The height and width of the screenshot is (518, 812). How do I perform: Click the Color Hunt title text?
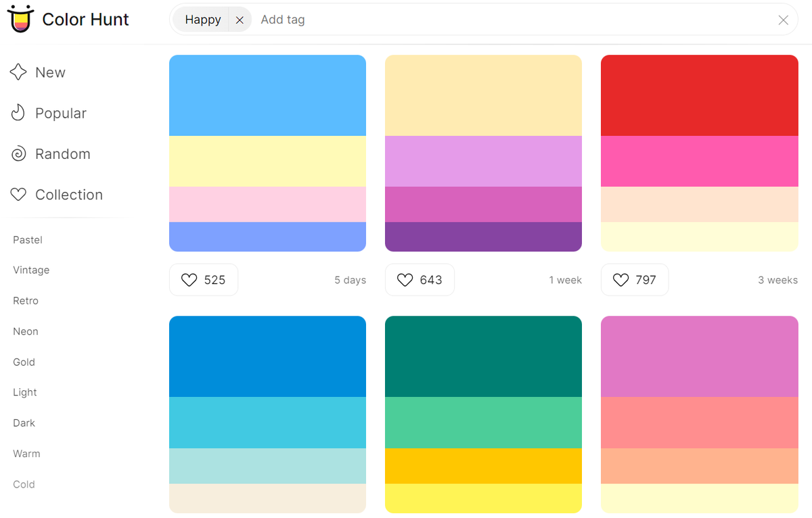coord(85,19)
